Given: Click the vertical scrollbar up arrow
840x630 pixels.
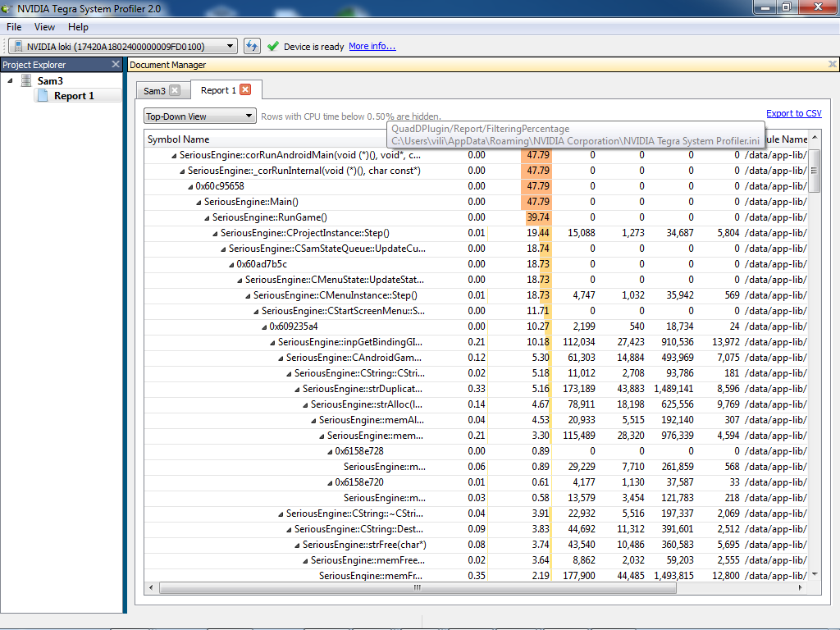Looking at the screenshot, I should [815, 138].
